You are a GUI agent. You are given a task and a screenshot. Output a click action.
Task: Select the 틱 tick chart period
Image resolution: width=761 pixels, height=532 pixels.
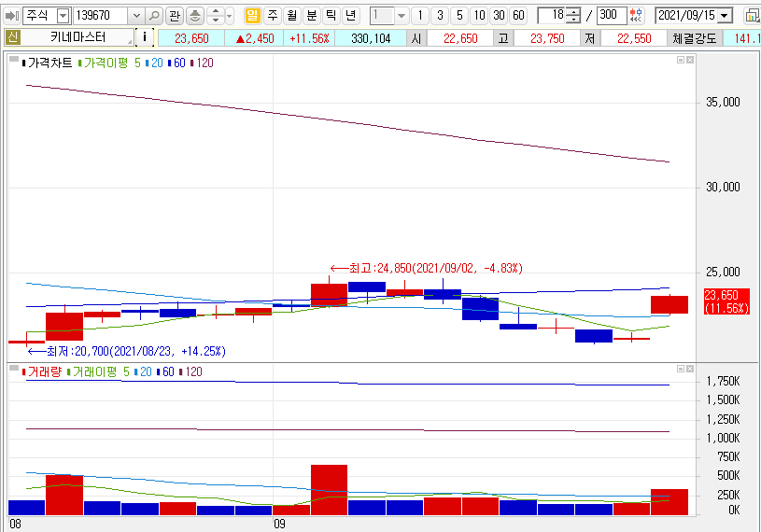(331, 16)
